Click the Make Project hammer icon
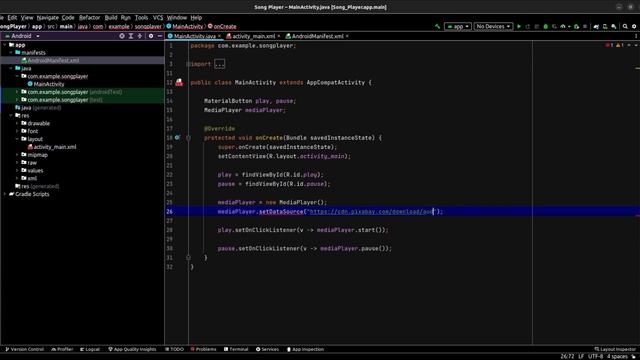Screen dimensions: 640x360 pyautogui.click(x=438, y=27)
